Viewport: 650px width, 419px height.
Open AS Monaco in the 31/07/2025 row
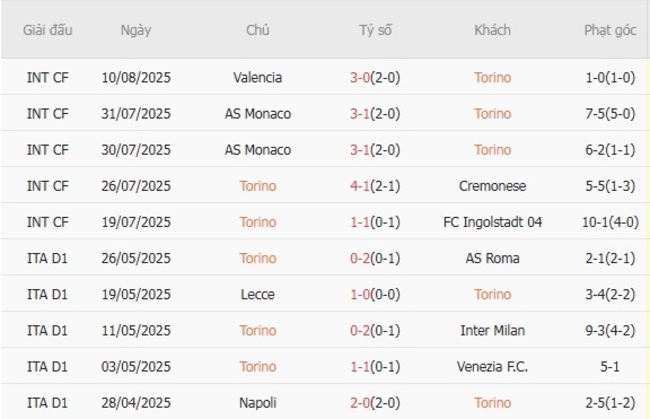pyautogui.click(x=257, y=113)
